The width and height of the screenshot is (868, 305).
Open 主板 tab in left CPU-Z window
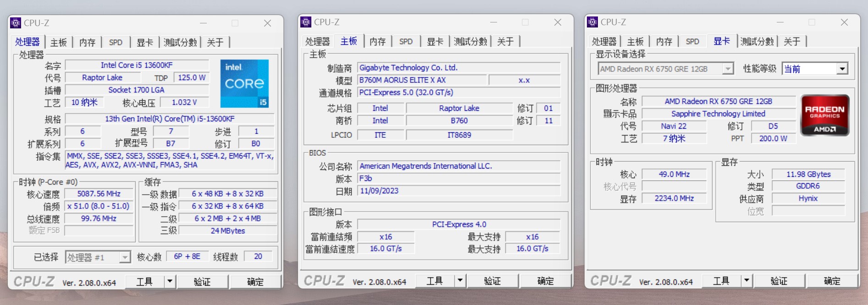tap(59, 43)
